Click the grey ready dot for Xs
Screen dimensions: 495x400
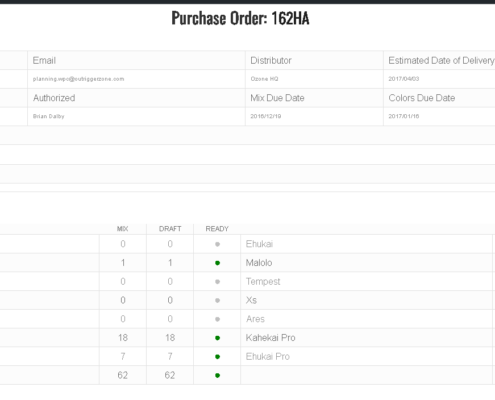point(217,300)
